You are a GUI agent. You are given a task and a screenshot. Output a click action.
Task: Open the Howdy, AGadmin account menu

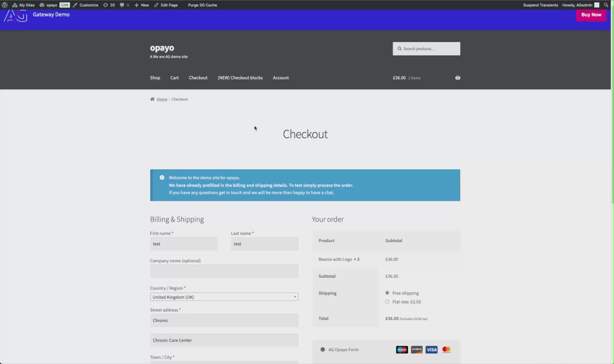(x=581, y=5)
